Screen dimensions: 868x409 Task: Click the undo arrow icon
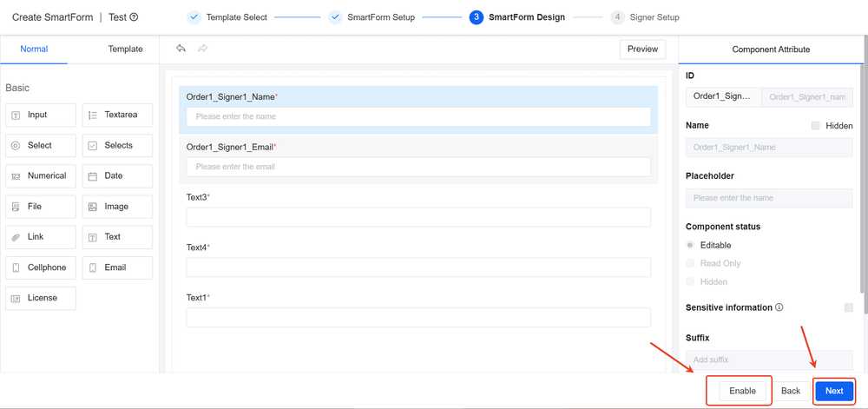point(181,49)
